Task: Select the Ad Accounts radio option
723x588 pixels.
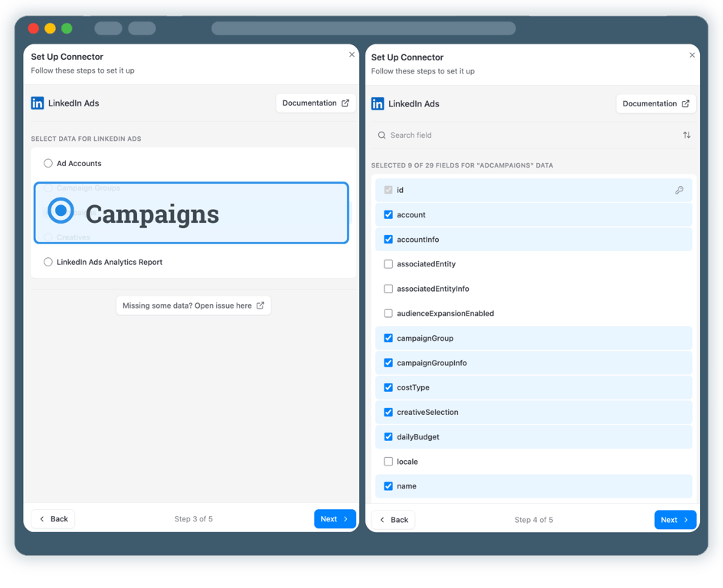Action: (x=48, y=163)
